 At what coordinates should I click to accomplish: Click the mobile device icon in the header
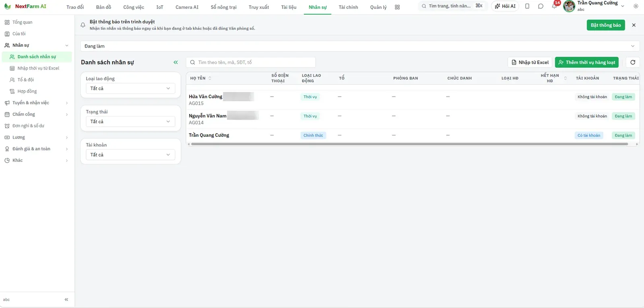527,6
